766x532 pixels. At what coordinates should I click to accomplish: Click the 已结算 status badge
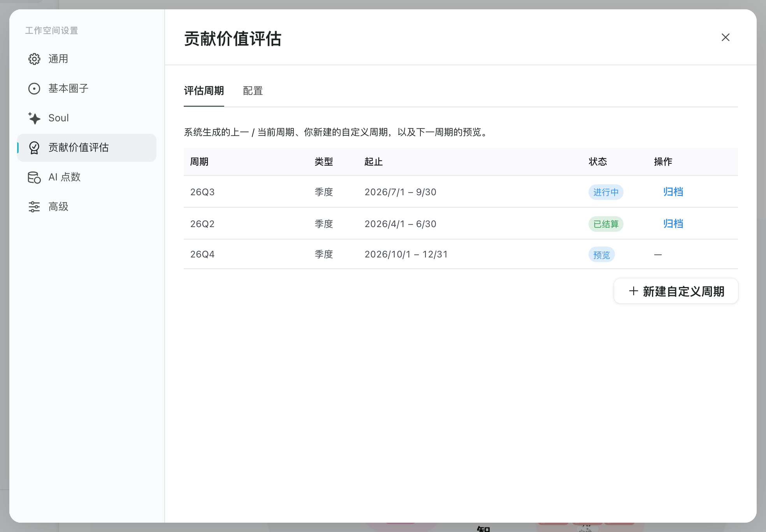point(606,224)
